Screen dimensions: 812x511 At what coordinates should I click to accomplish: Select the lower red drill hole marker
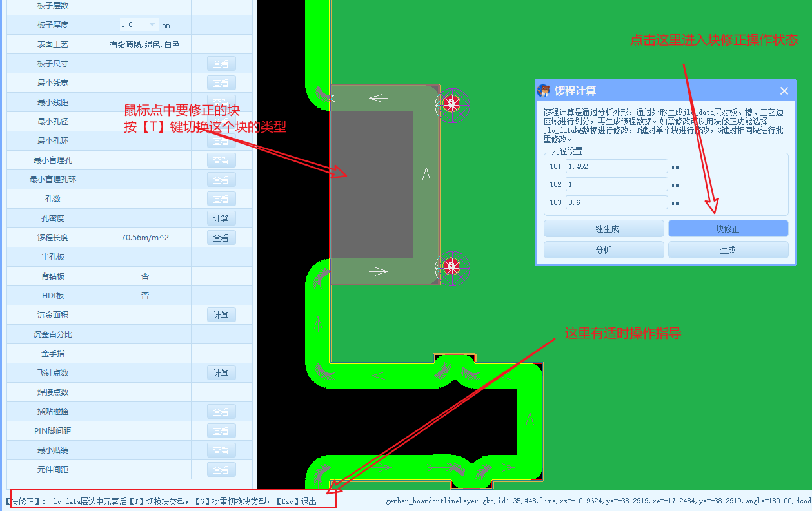451,265
